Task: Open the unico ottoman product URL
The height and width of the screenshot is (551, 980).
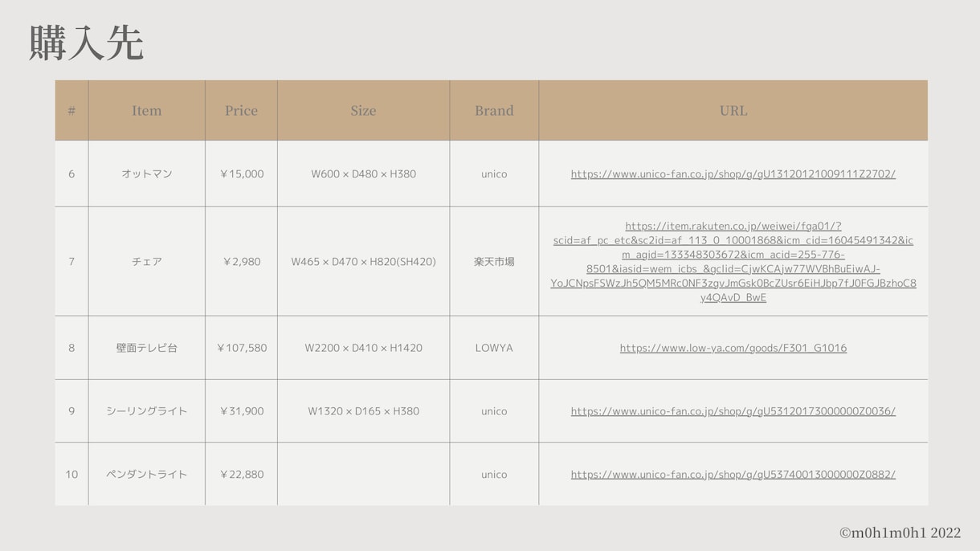Action: (733, 173)
